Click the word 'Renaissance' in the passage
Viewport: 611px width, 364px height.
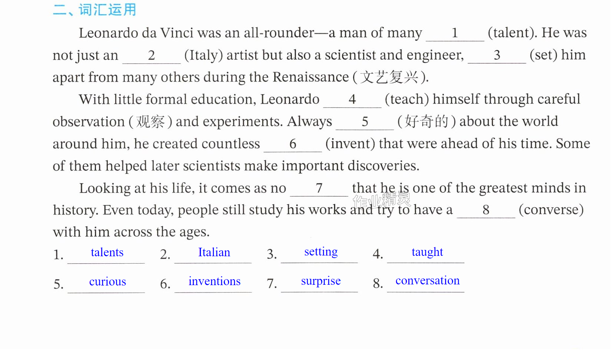click(311, 77)
